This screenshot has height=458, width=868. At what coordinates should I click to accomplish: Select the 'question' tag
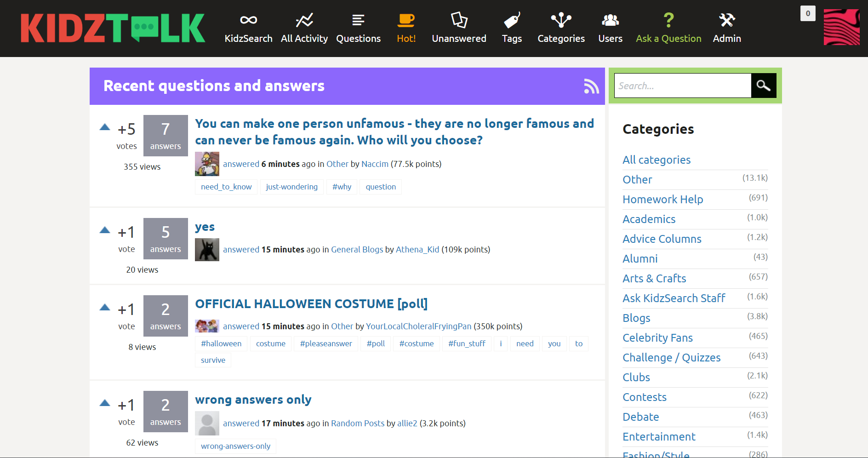[x=381, y=187]
